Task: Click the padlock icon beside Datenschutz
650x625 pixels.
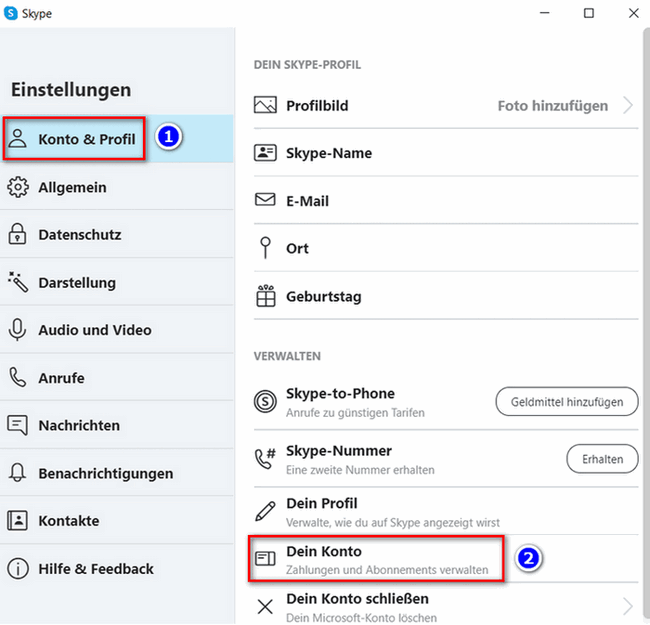Action: [x=17, y=234]
